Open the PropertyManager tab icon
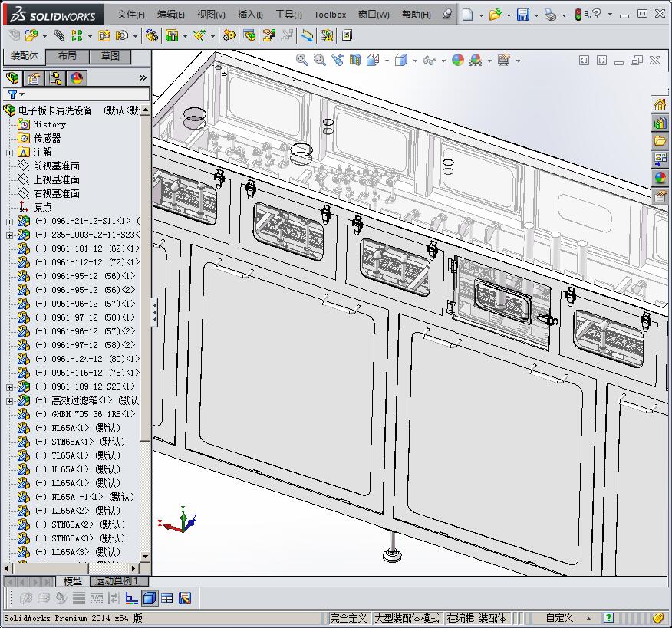Screen dimensions: 672x628 coord(34,78)
